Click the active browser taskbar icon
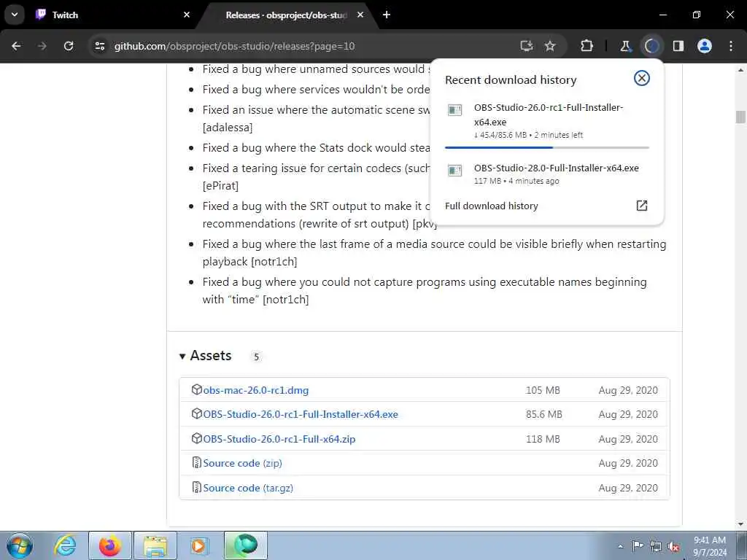 (246, 545)
